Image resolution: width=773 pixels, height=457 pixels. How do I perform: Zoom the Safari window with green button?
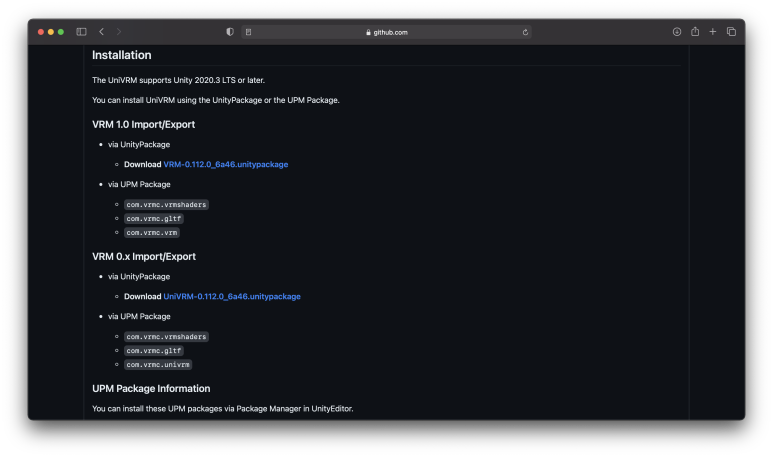pos(61,32)
